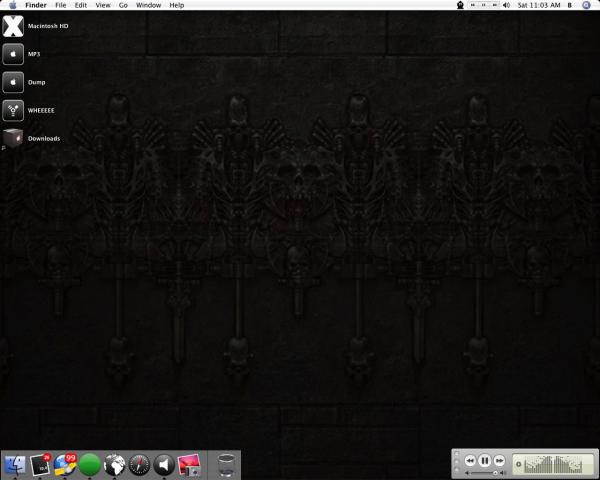
Task: Select the MP3 volume icon
Action: tap(13, 54)
